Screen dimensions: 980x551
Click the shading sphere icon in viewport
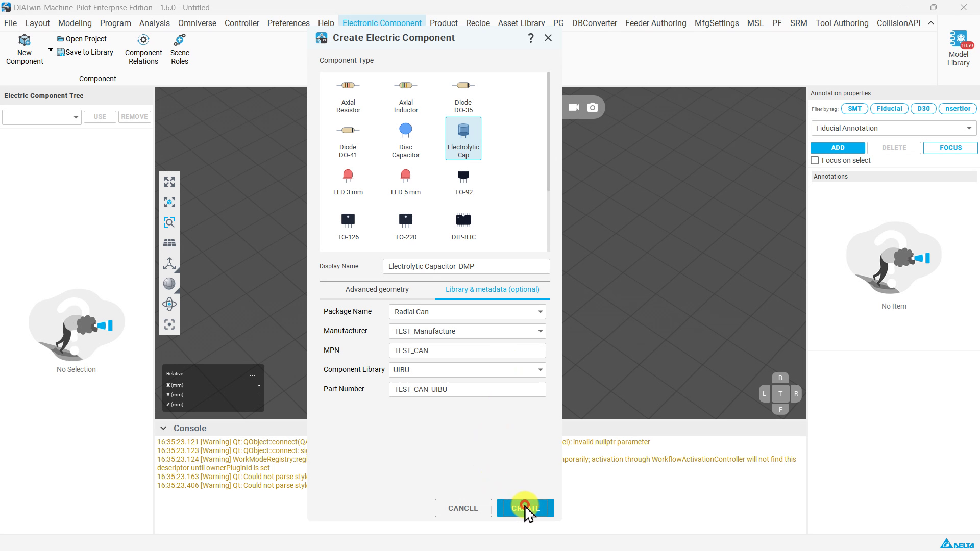click(x=169, y=284)
